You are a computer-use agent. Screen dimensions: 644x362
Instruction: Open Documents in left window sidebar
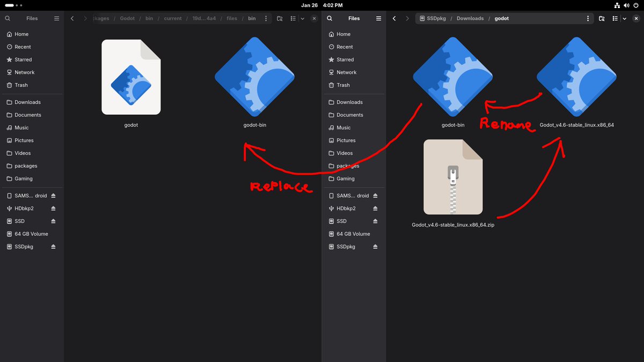coord(32,115)
